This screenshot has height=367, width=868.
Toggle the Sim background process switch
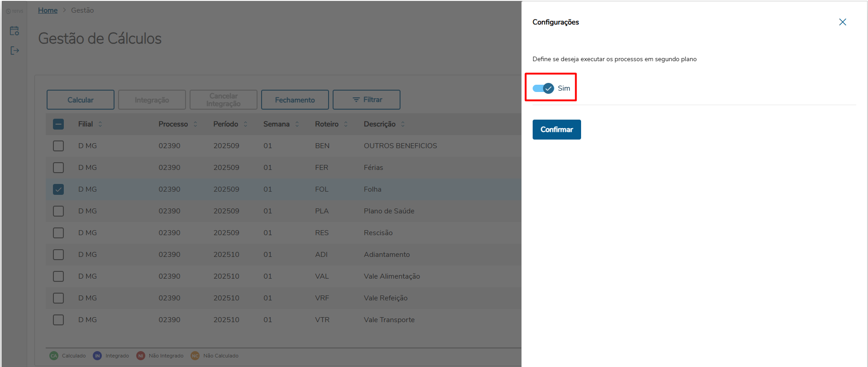click(543, 88)
